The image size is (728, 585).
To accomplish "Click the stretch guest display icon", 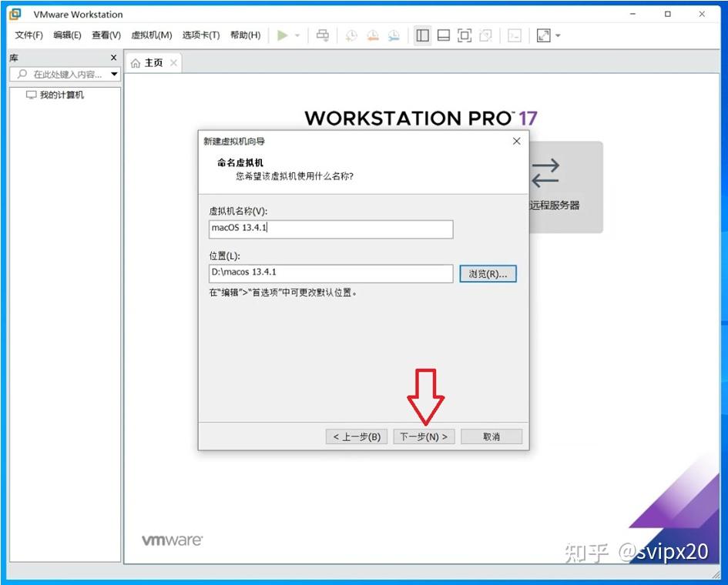I will click(x=543, y=35).
